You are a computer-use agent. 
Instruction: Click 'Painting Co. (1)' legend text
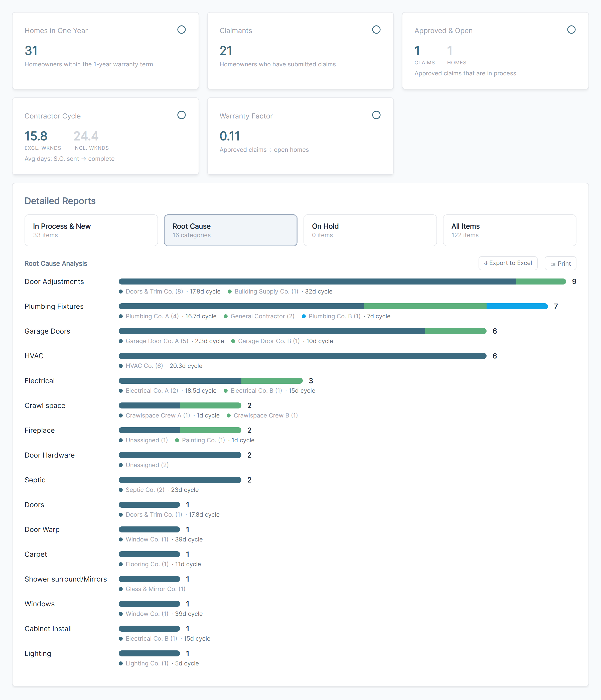click(203, 440)
